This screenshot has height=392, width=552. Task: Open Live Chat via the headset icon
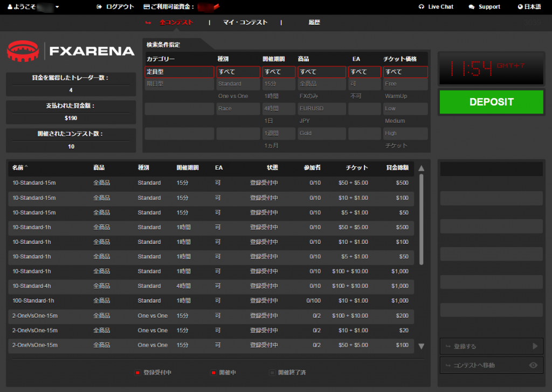click(x=421, y=7)
